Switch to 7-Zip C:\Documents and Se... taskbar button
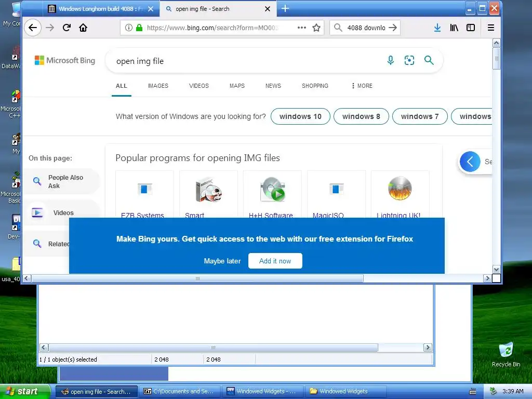The image size is (532, 399). pyautogui.click(x=179, y=391)
